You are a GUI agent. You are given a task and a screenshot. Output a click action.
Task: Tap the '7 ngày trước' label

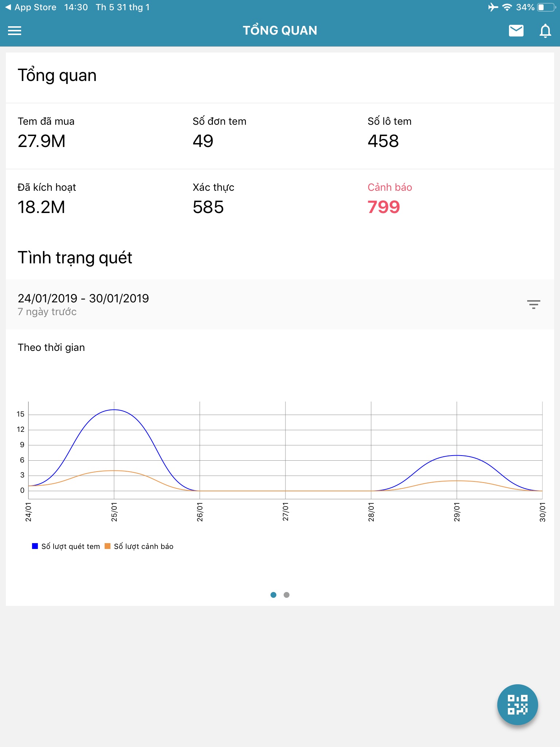pos(47,312)
